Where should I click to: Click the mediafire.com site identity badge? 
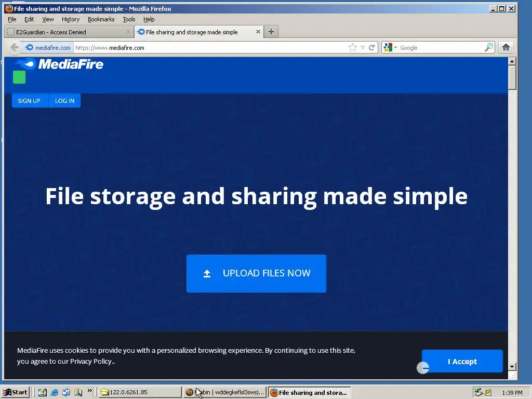click(x=48, y=47)
